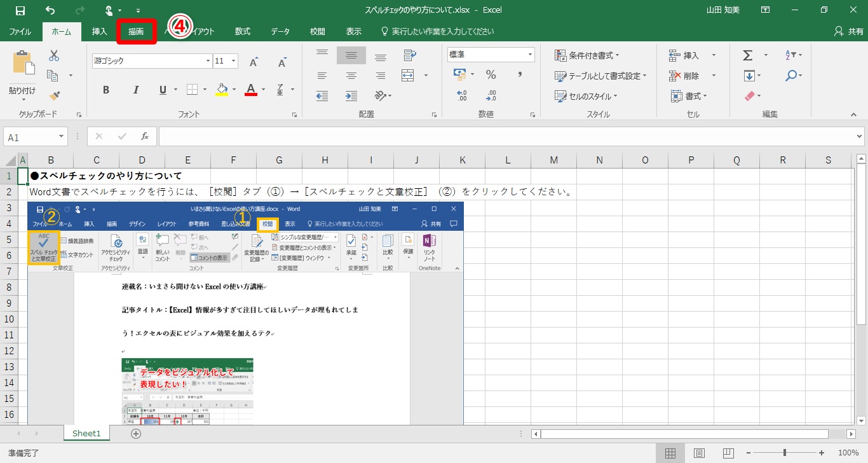Click the borders icon

pyautogui.click(x=192, y=90)
